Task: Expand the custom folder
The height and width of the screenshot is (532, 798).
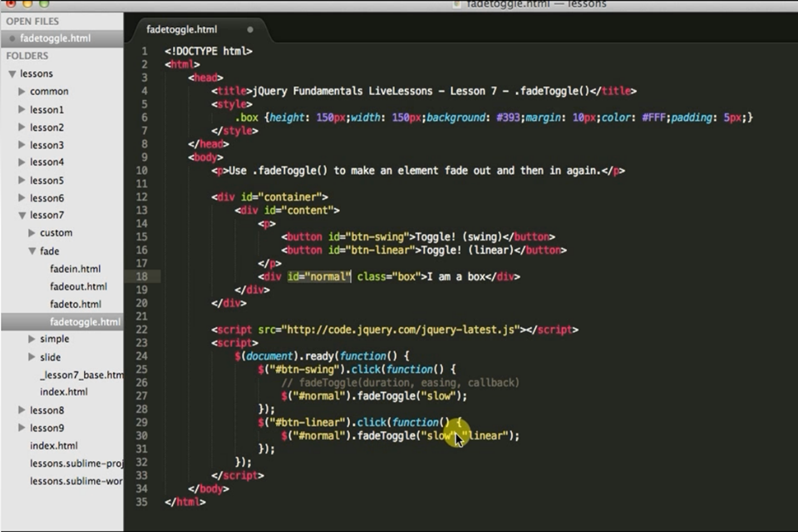Action: click(x=32, y=233)
